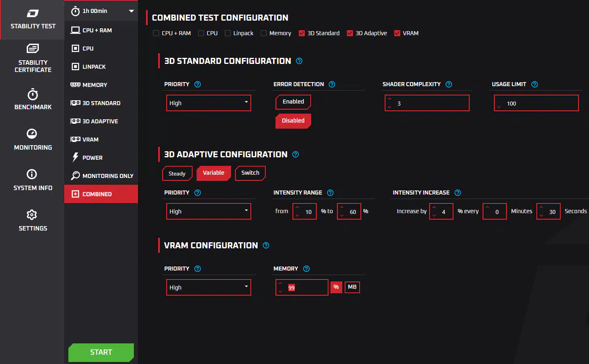
Task: Uncheck the 3D Standard checkbox
Action: click(x=302, y=33)
